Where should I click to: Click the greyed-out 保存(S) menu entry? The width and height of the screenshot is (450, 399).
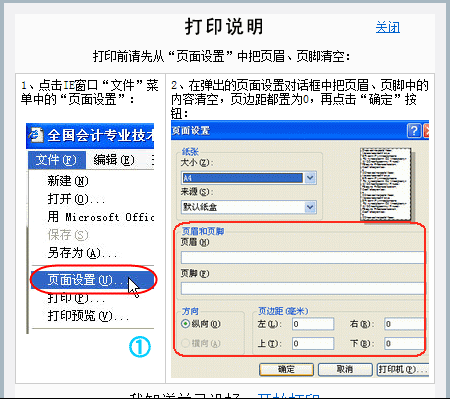[68, 235]
